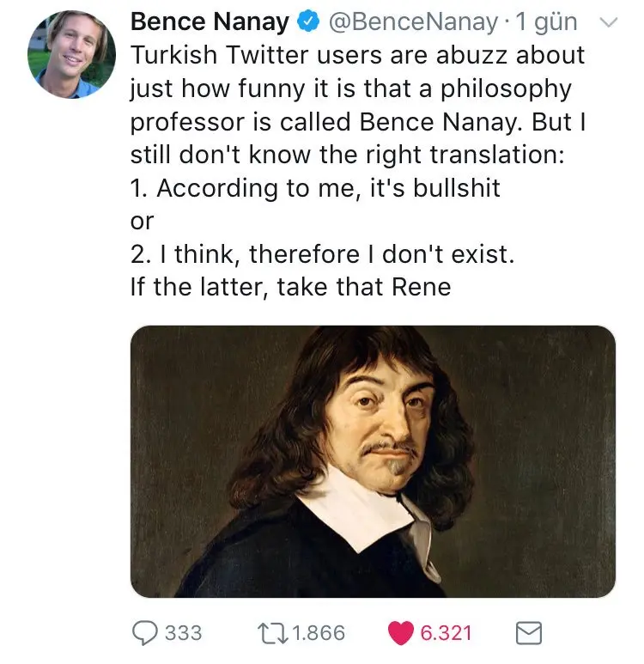Click the word "or" between the options
644x664 pixels.
coord(142,221)
